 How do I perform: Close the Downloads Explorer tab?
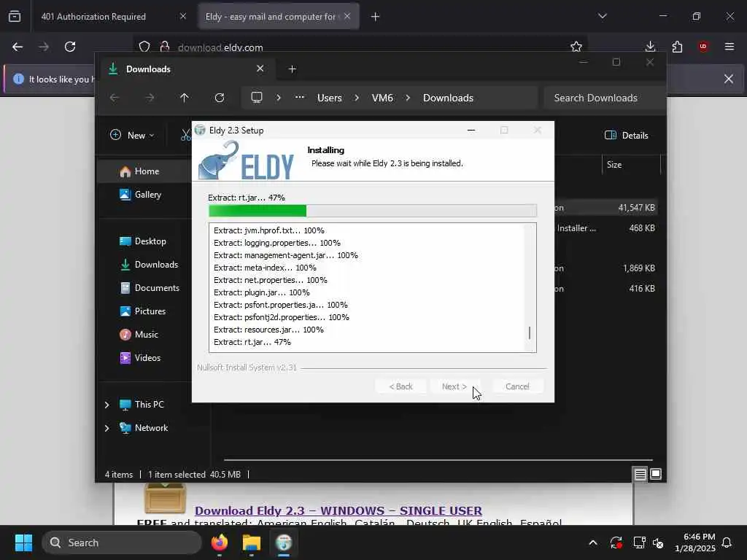tap(260, 69)
